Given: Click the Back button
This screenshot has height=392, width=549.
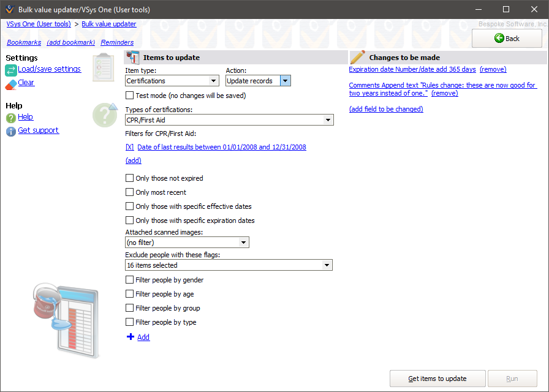Looking at the screenshot, I should [x=507, y=39].
